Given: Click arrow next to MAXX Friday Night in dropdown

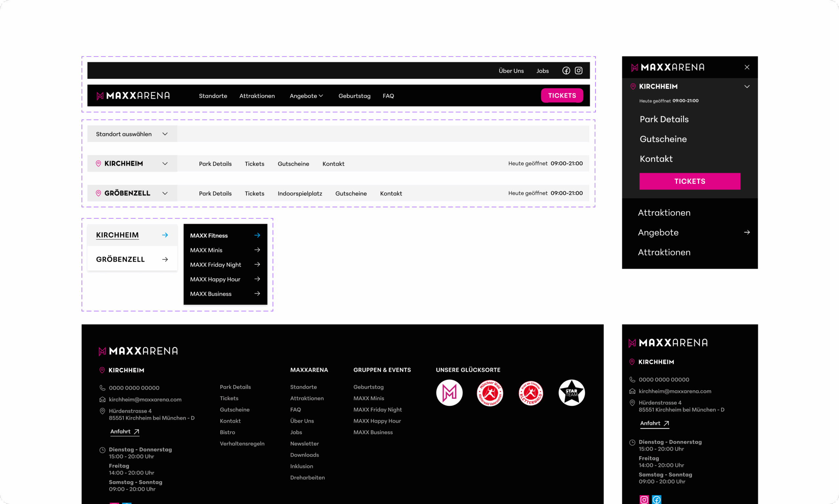Looking at the screenshot, I should 257,265.
